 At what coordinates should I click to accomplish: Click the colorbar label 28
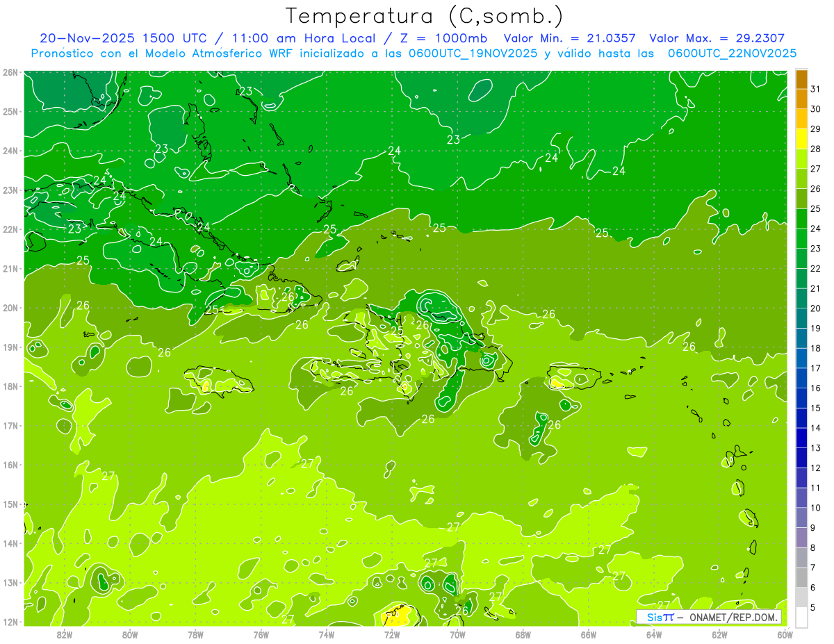[x=815, y=149]
